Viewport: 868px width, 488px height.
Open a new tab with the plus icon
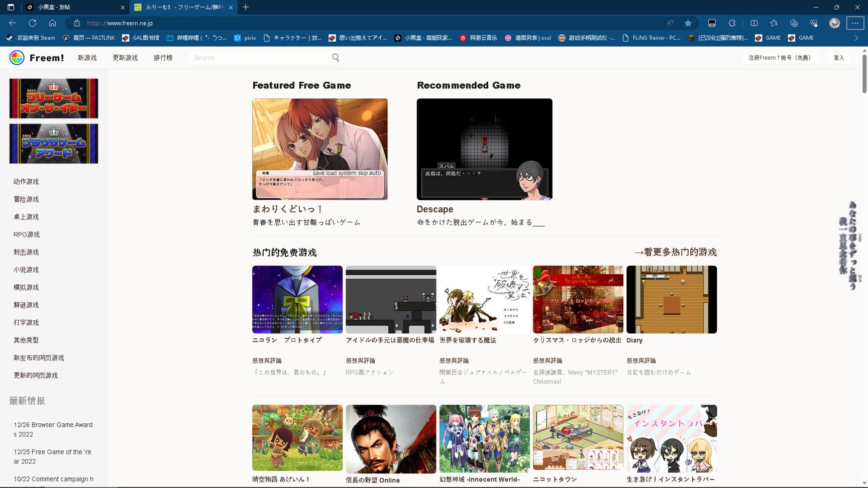click(x=246, y=7)
